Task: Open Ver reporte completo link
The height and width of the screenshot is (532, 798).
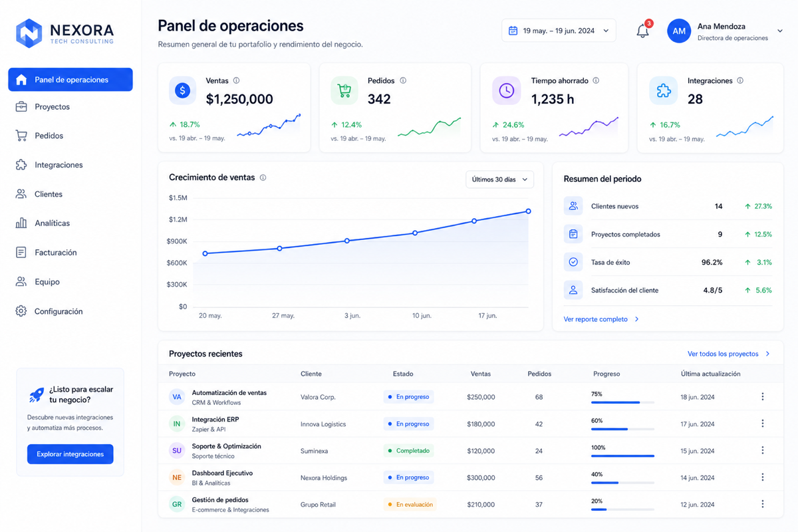Action: pos(601,319)
